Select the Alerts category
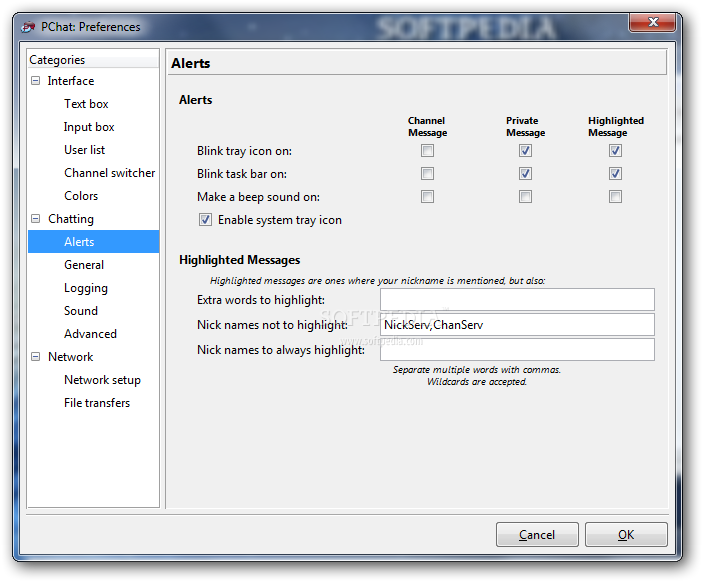Viewport: 703px width, 582px height. (94, 242)
